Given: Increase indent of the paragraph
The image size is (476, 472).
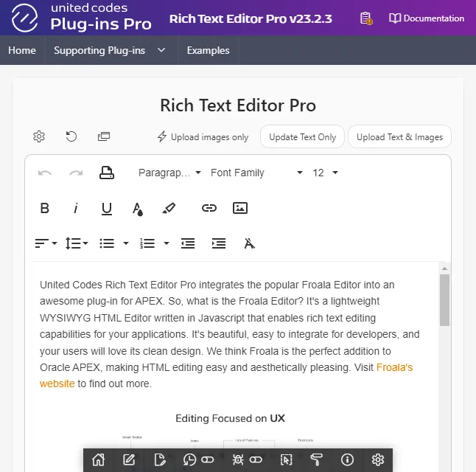Looking at the screenshot, I should click(219, 243).
